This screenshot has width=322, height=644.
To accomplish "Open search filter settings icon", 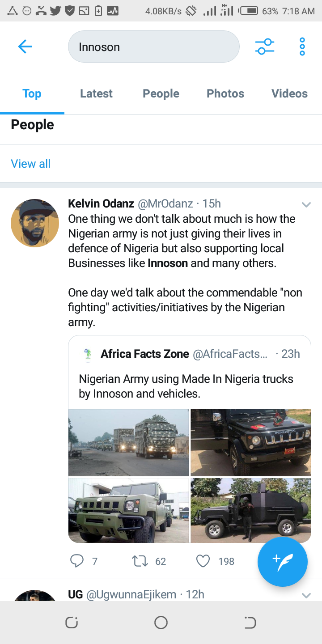I will pyautogui.click(x=265, y=47).
